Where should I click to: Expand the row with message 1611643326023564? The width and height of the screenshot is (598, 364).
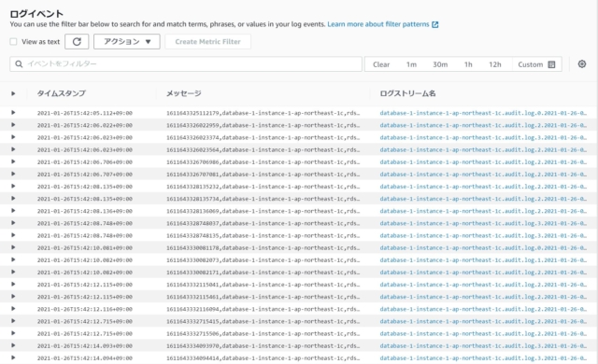(13, 149)
